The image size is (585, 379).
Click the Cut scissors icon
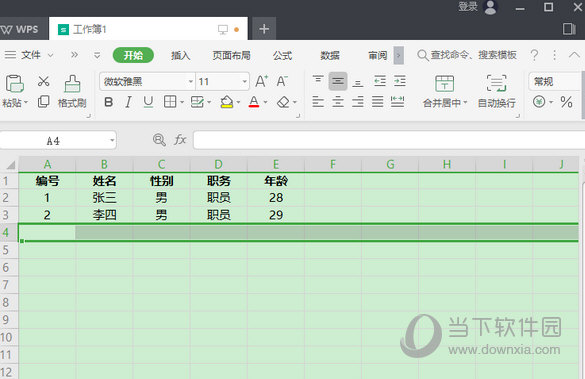pyautogui.click(x=44, y=81)
